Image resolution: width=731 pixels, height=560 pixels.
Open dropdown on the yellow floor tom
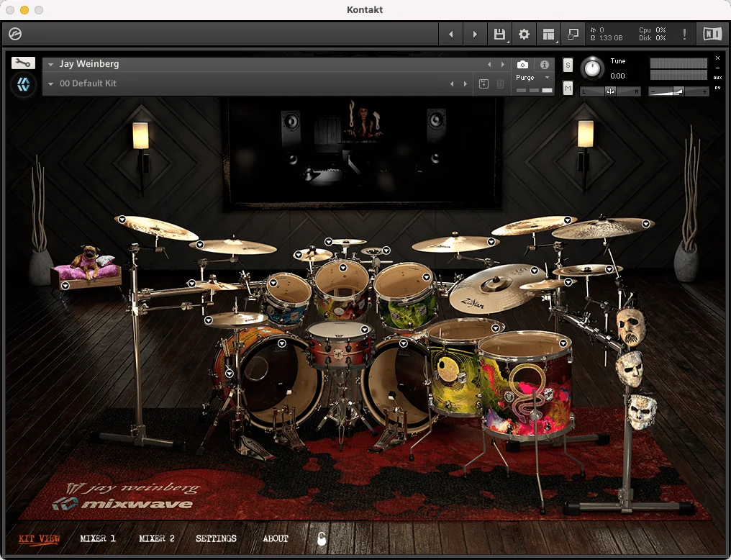496,328
